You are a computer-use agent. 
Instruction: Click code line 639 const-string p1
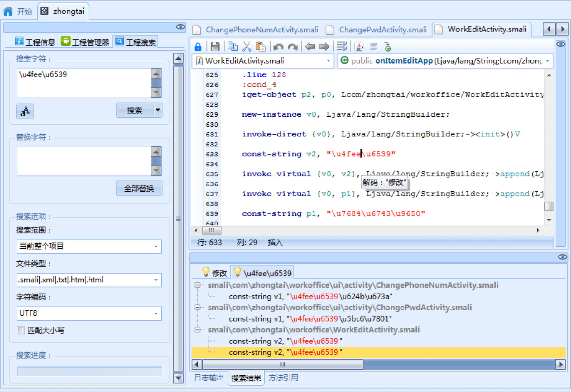click(x=333, y=214)
